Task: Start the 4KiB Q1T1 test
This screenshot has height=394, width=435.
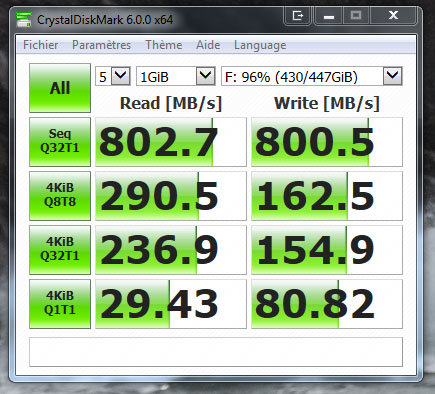Action: pyautogui.click(x=60, y=304)
